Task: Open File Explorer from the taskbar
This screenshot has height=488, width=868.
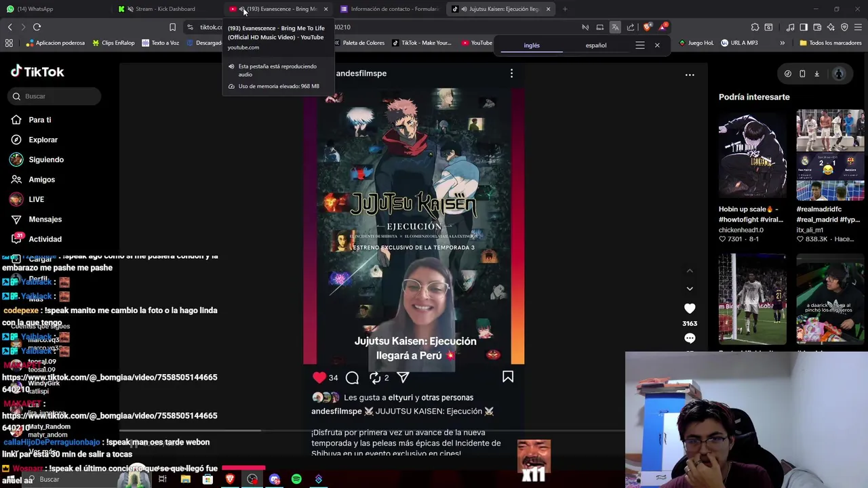Action: pos(185,479)
